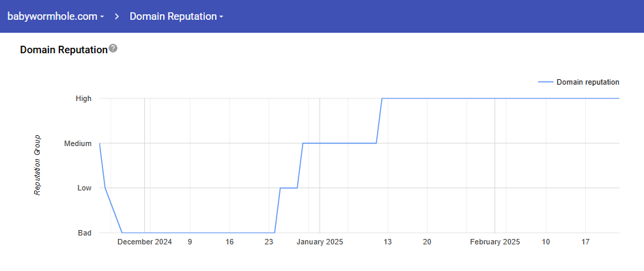644x271 pixels.
Task: Click the January 2025 axis label
Action: click(x=320, y=242)
